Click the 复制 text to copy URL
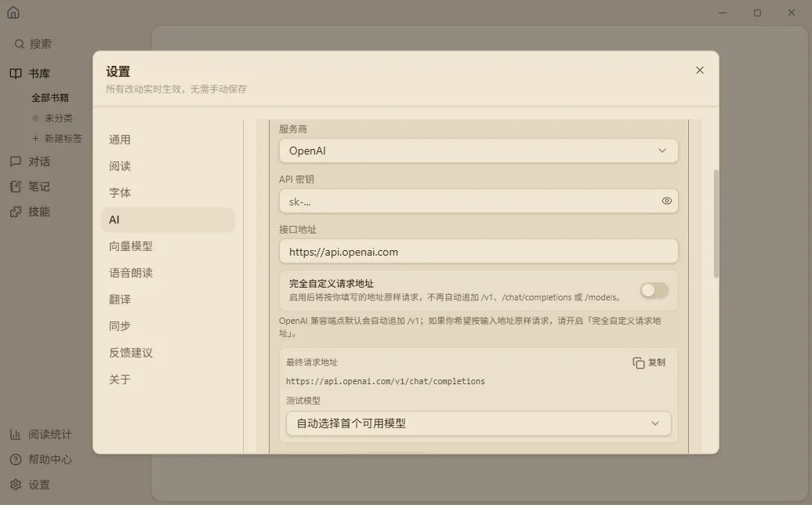Viewport: 812px width, 505px height. [x=657, y=362]
